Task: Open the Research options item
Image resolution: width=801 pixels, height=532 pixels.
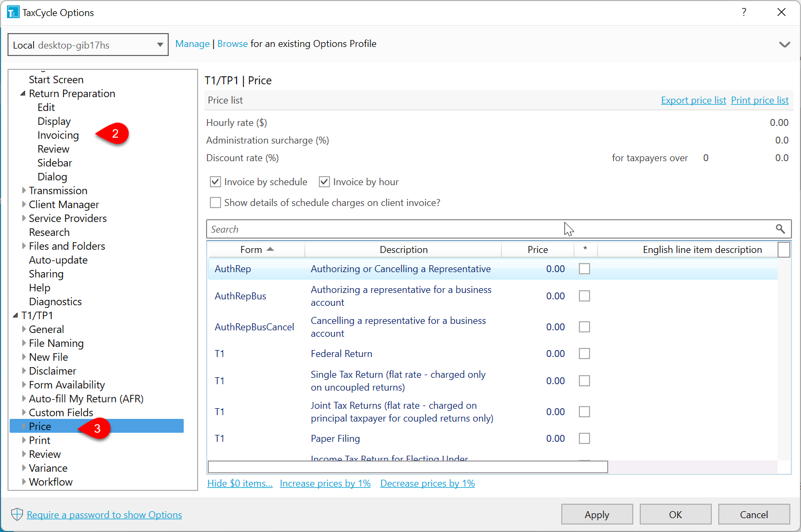Action: (x=49, y=232)
